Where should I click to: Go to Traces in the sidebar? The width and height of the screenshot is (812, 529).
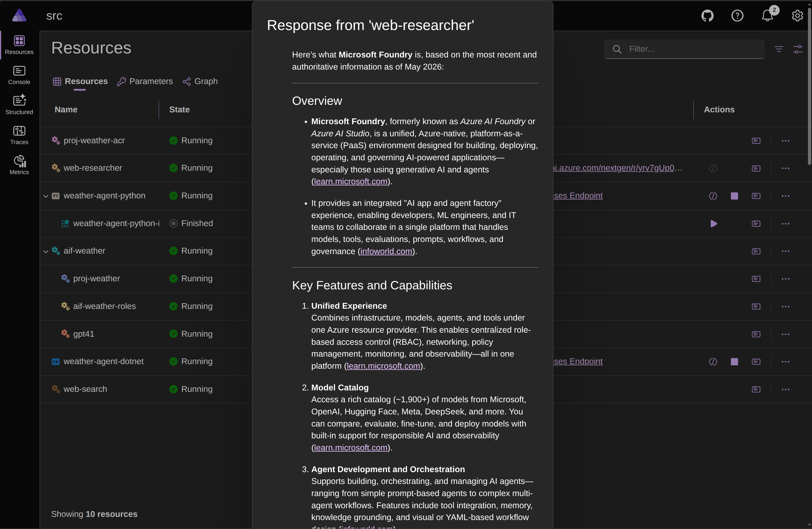(19, 135)
